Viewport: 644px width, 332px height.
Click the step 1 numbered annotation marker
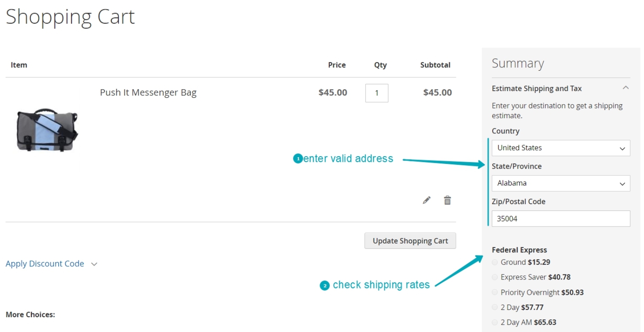298,159
